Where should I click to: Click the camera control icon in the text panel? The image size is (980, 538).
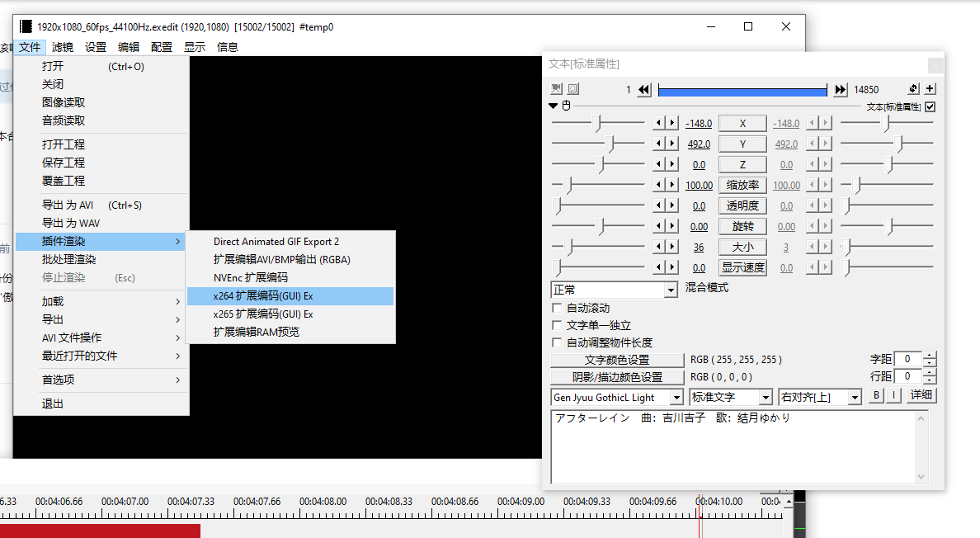pos(557,89)
